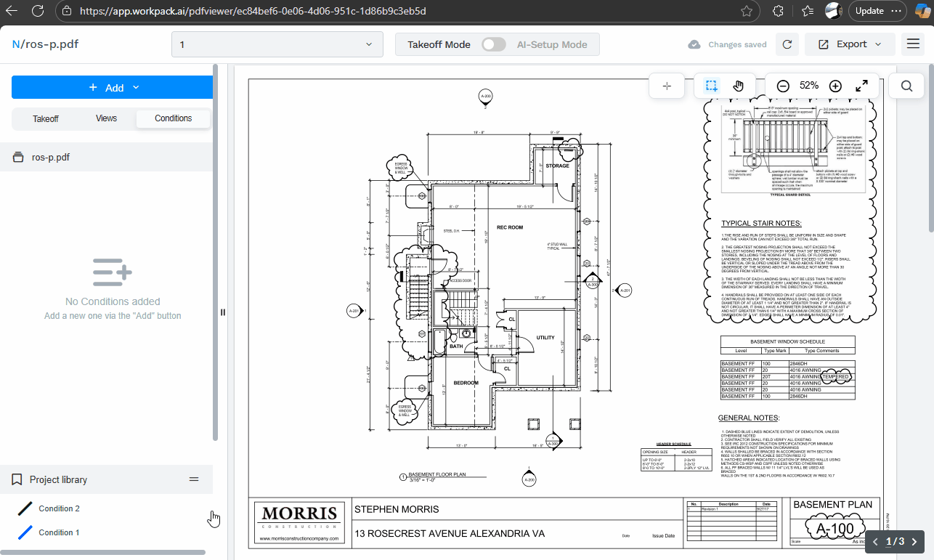
Task: Go to the next page arrow
Action: (914, 541)
